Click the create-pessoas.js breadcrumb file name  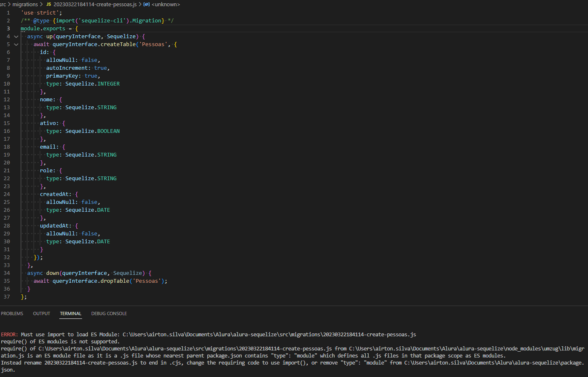[x=95, y=4]
